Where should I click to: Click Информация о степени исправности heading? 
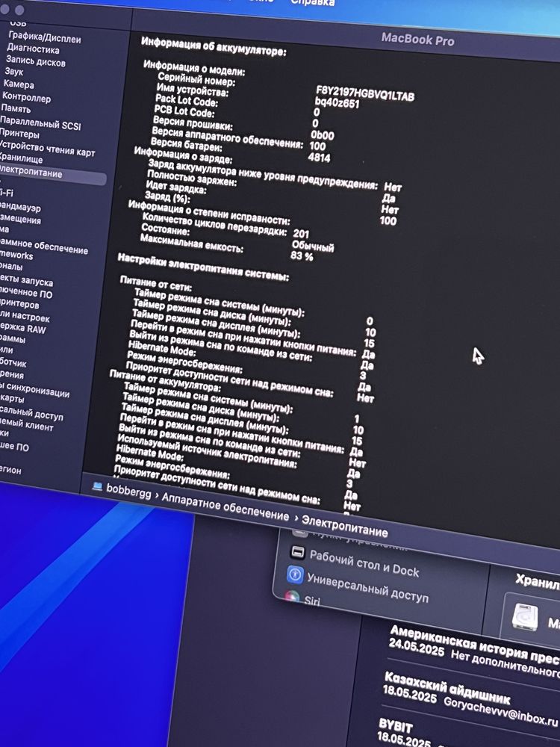pyautogui.click(x=209, y=212)
